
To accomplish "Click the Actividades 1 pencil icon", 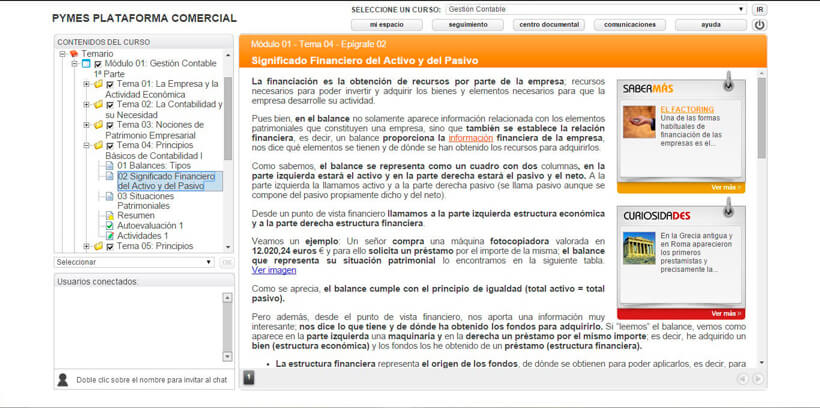I will (x=109, y=236).
